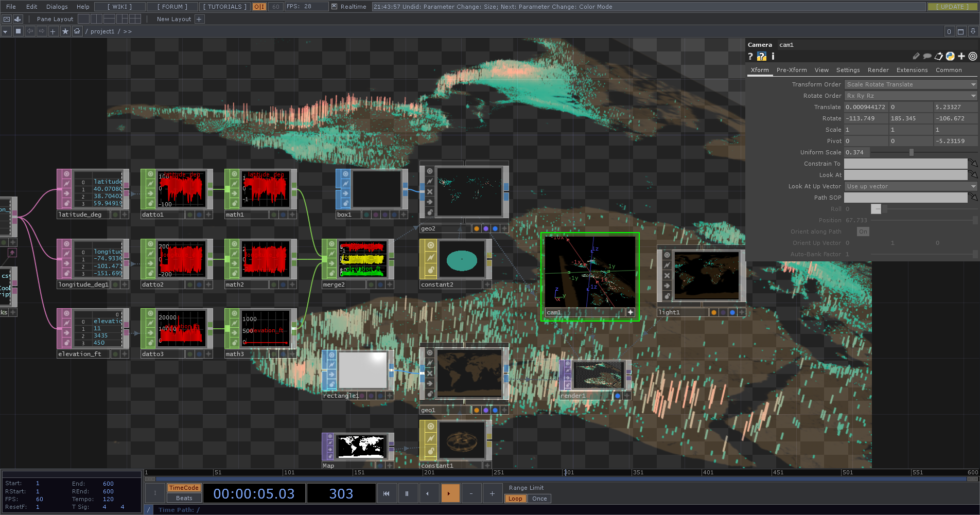Jump the timeline back to the start frame
Screen dimensions: 980x515
tap(386, 493)
